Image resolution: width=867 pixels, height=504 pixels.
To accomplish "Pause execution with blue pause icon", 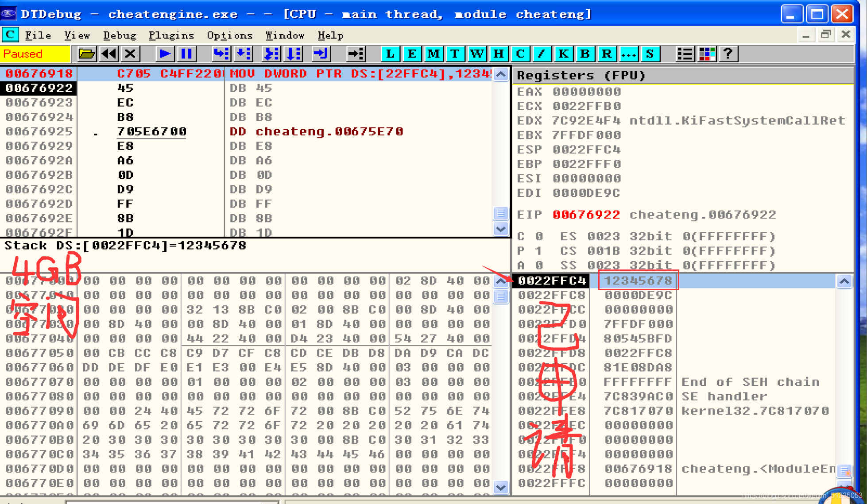I will tap(187, 54).
